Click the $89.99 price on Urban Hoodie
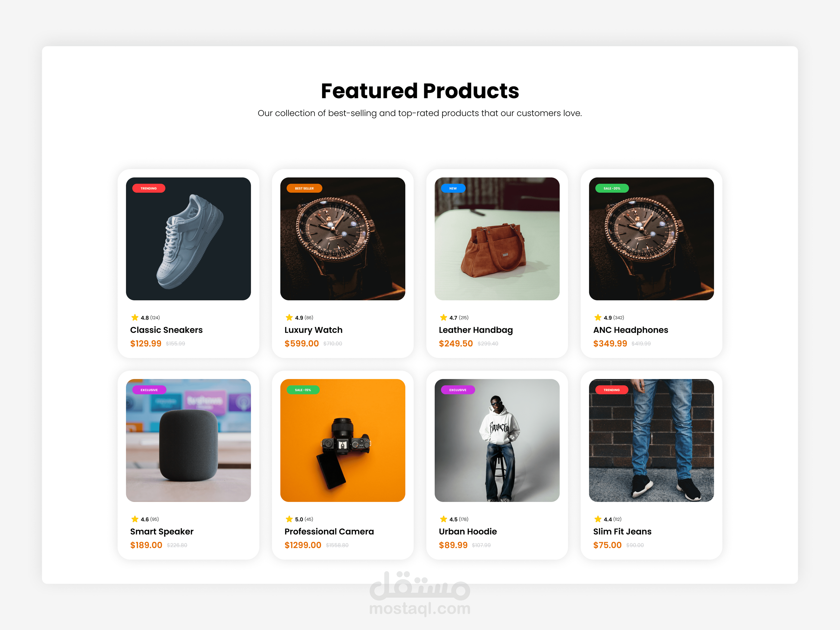The width and height of the screenshot is (840, 630). tap(453, 545)
